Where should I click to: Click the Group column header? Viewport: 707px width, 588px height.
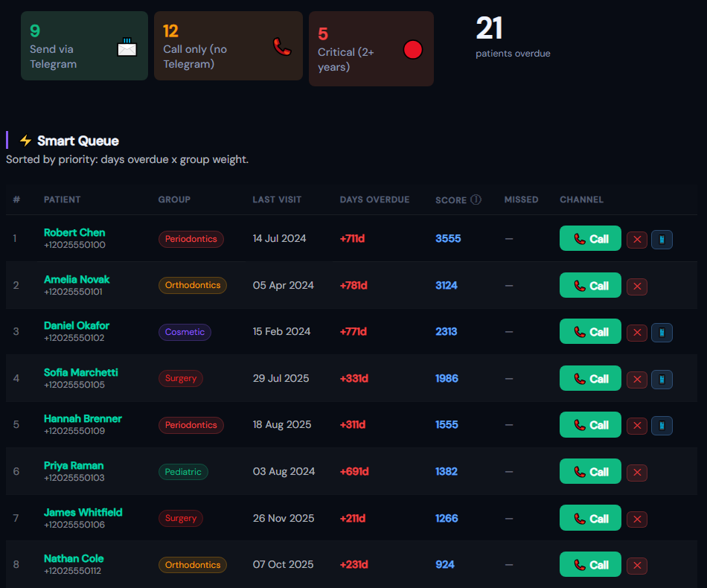tap(174, 199)
